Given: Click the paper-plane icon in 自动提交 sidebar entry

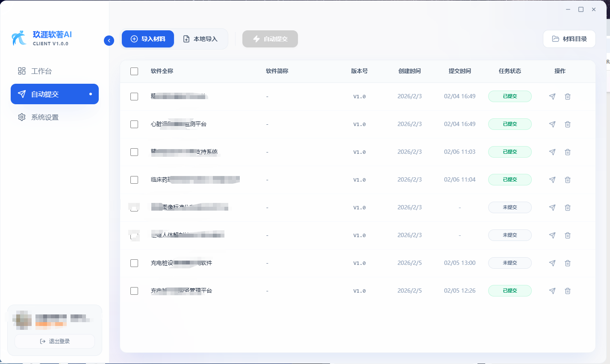Looking at the screenshot, I should [x=22, y=94].
